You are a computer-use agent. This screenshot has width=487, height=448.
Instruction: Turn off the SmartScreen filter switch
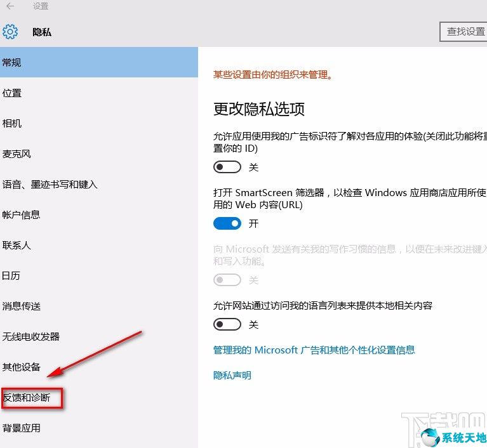227,223
